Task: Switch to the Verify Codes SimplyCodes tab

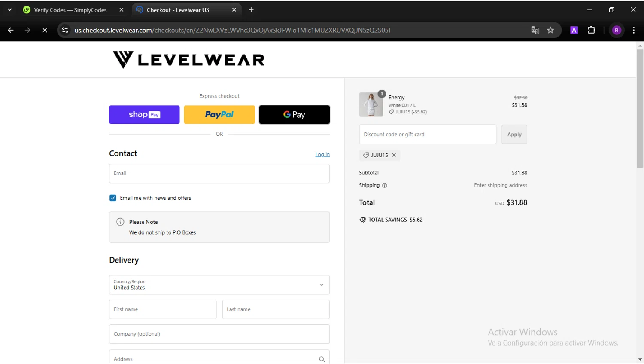Action: pos(70,10)
